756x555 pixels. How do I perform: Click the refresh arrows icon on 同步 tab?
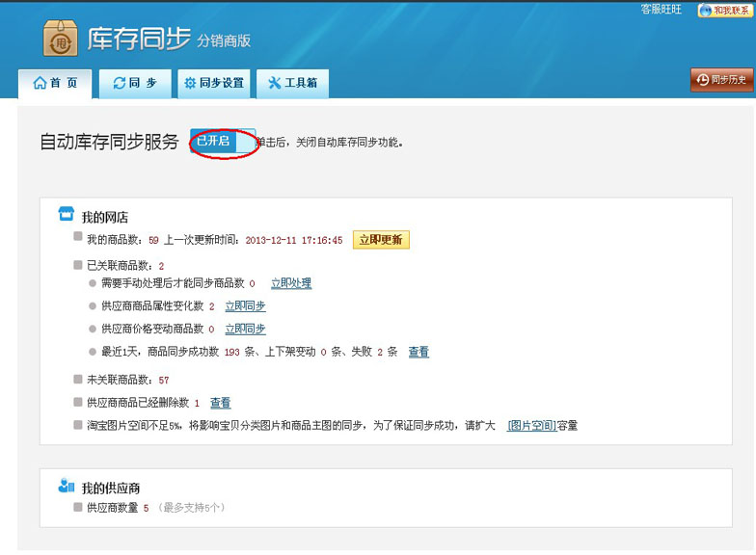pos(120,83)
